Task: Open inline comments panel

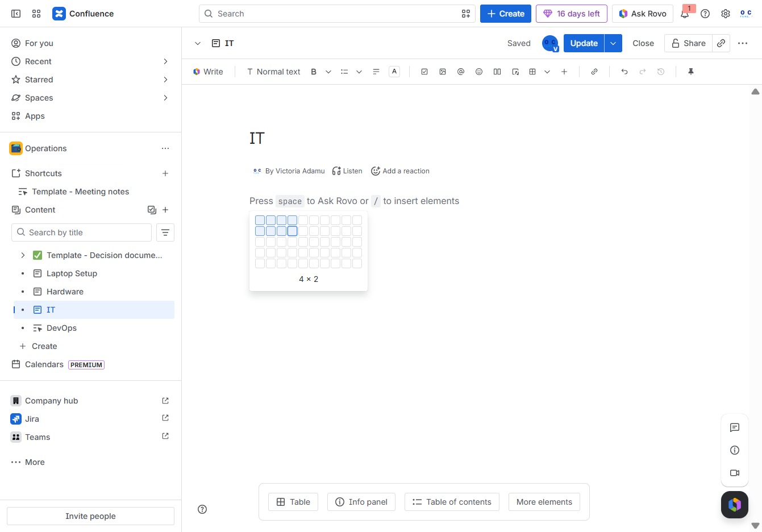Action: [735, 427]
